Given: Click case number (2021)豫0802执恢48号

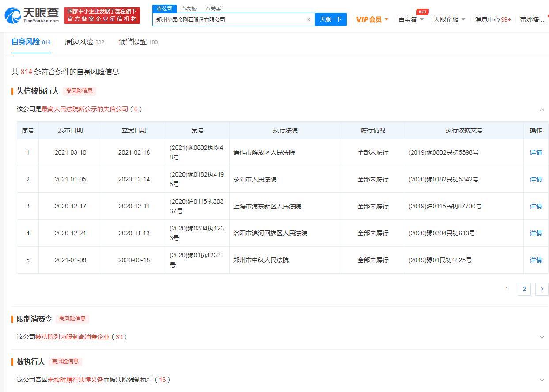Looking at the screenshot, I should (x=197, y=152).
